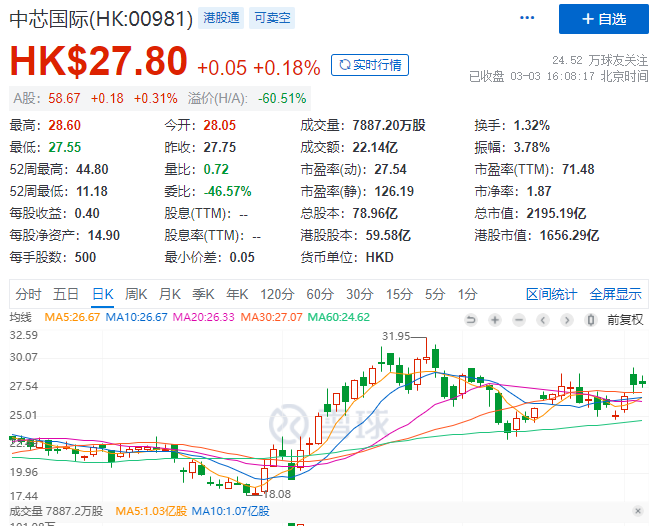
Task: Click the 可卖空 tag
Action: point(269,19)
